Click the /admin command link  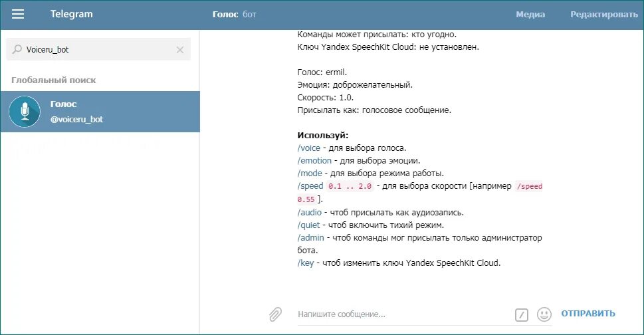pos(310,238)
